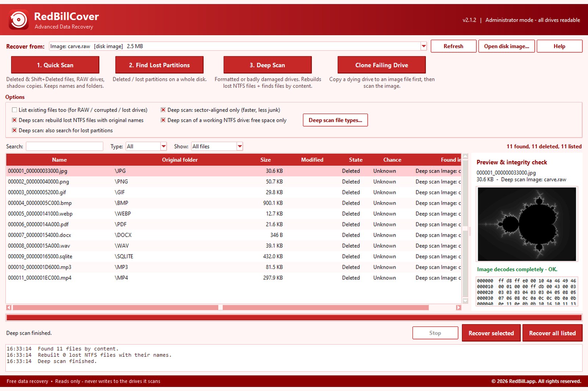The image size is (588, 391).
Task: Click the Mandelbrot preview thumbnail
Action: (x=527, y=224)
